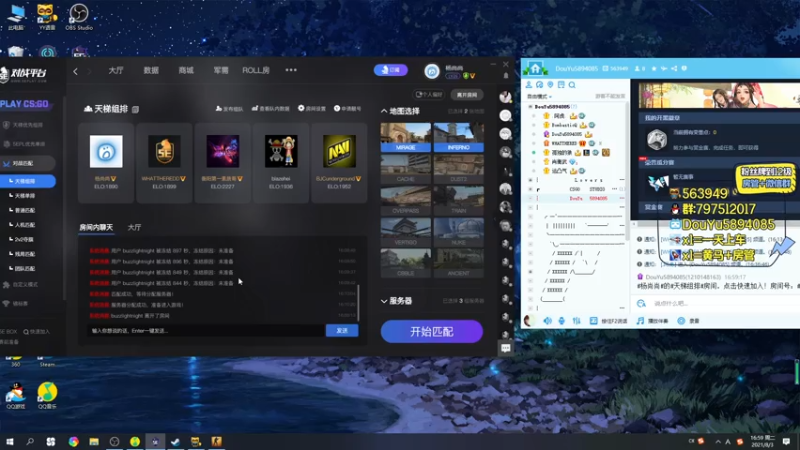
Task: Open the 自由模式 dropdown in YY window
Action: point(540,96)
